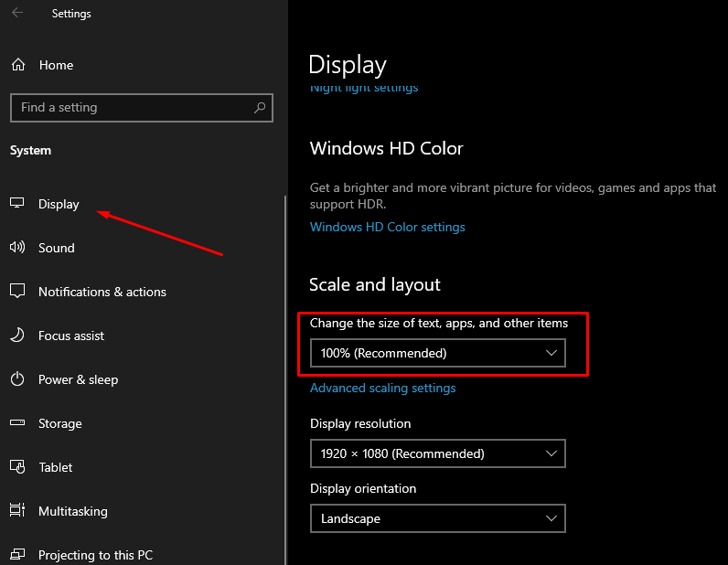Click the Display resolution label

click(x=360, y=423)
